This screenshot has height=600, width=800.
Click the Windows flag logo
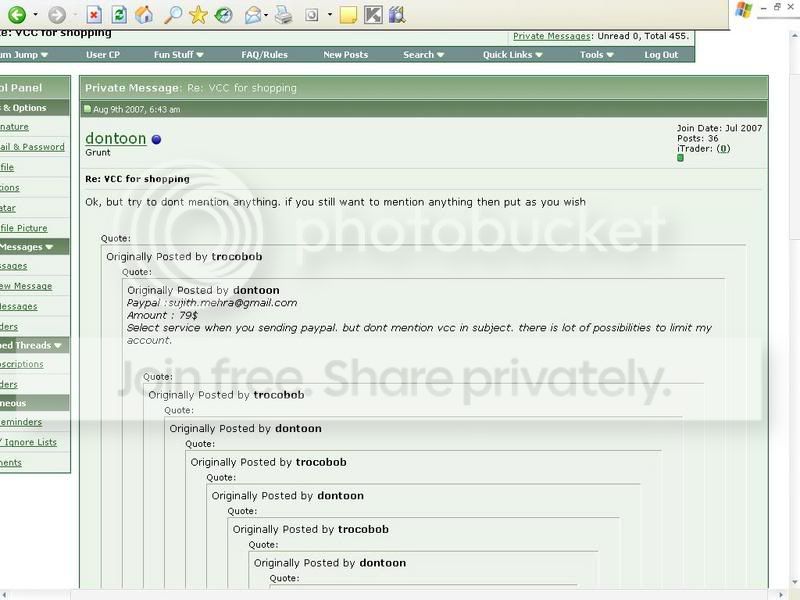[744, 10]
